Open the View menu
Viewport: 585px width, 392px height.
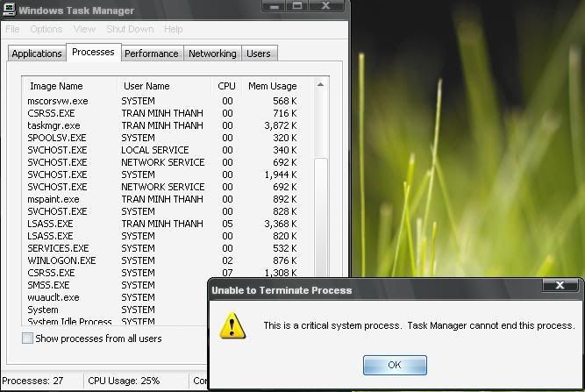(x=84, y=29)
